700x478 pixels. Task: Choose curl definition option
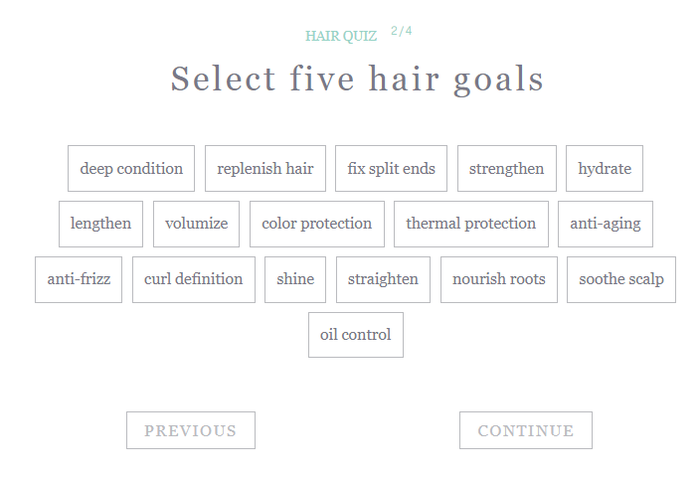(x=194, y=279)
